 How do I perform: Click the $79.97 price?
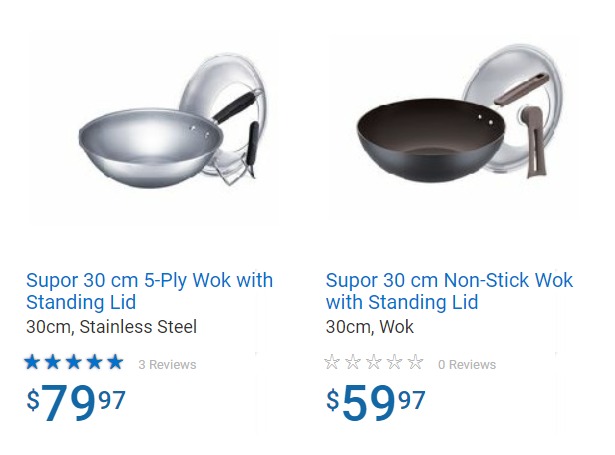[x=76, y=402]
